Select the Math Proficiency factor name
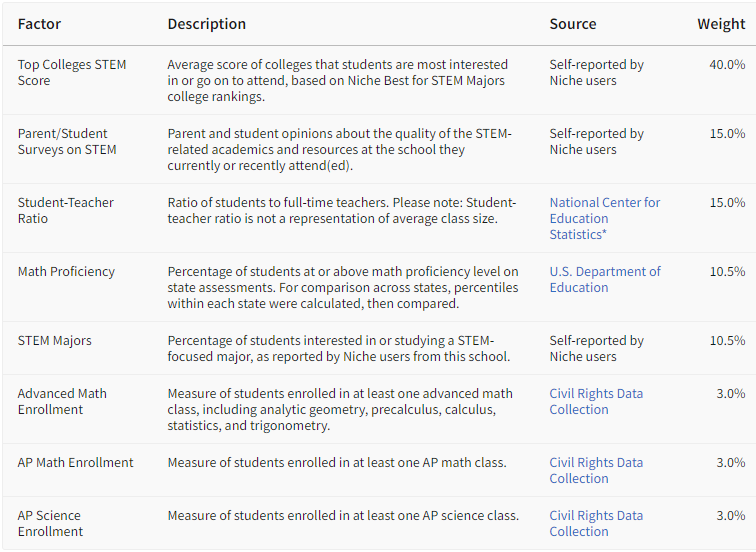 [67, 271]
